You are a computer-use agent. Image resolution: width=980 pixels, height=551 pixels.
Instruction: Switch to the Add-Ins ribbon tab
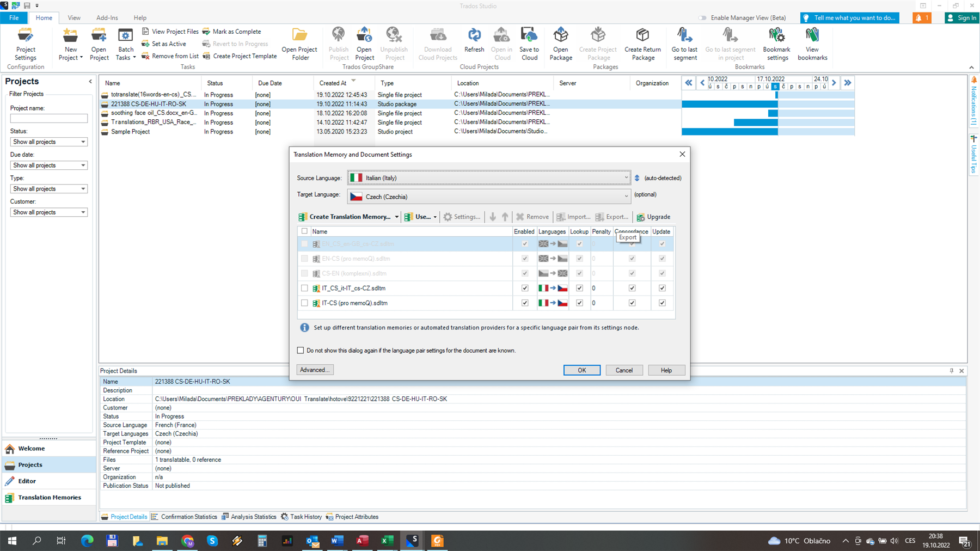pos(107,18)
